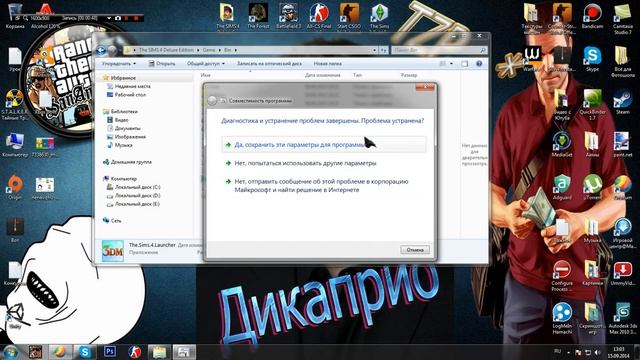Click Explorer's back navigation arrow
640x360 pixels.
(x=101, y=50)
